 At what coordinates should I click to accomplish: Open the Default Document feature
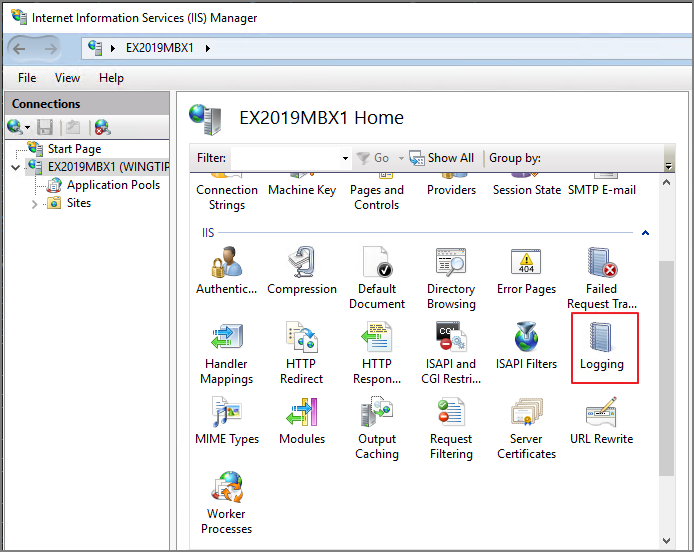(x=377, y=278)
